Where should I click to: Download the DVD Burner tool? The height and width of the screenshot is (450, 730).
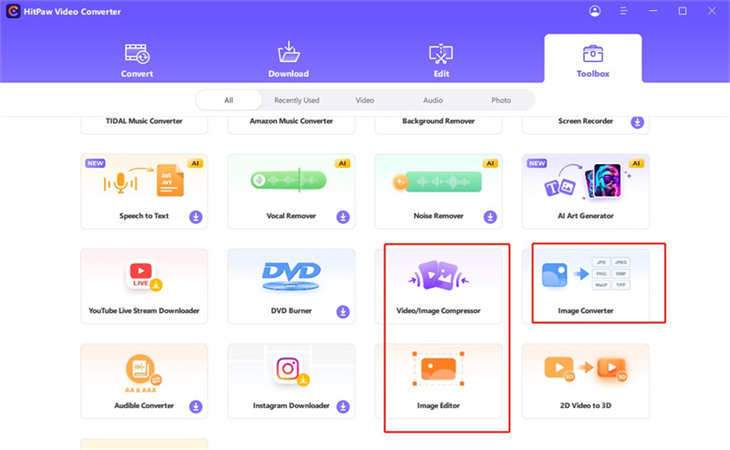coord(343,312)
